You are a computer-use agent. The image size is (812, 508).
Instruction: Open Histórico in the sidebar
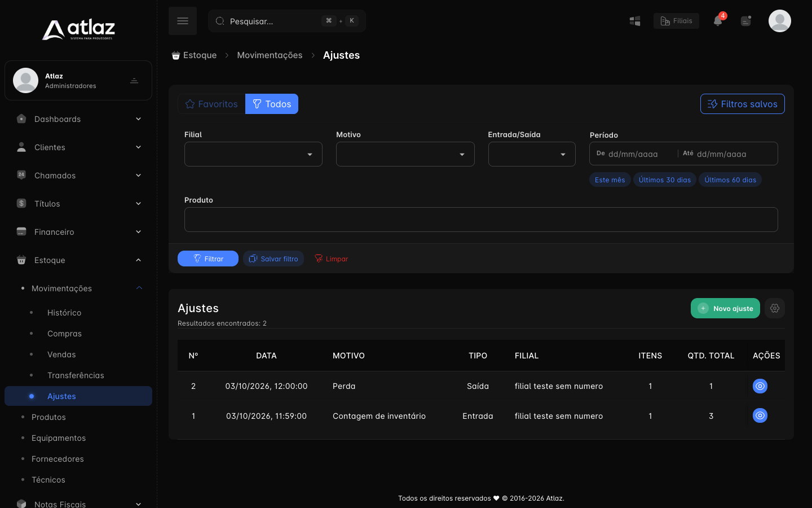pos(64,313)
